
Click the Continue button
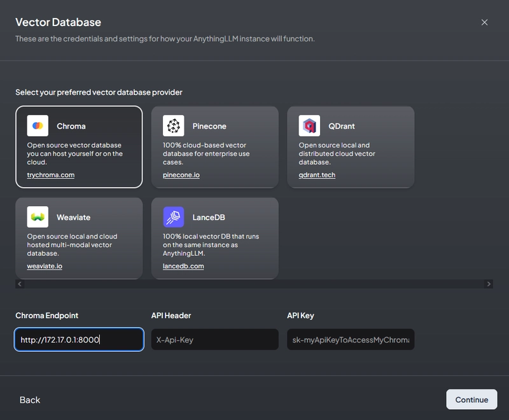coord(471,400)
